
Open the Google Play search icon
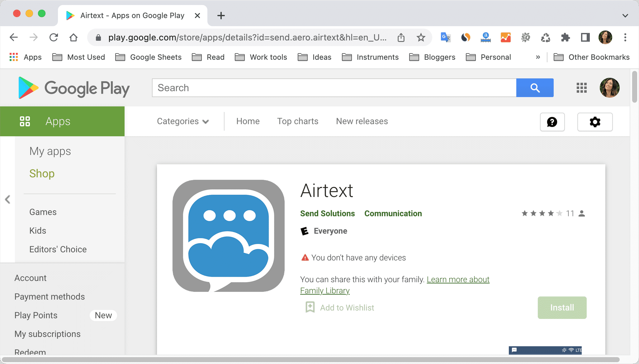pos(535,88)
